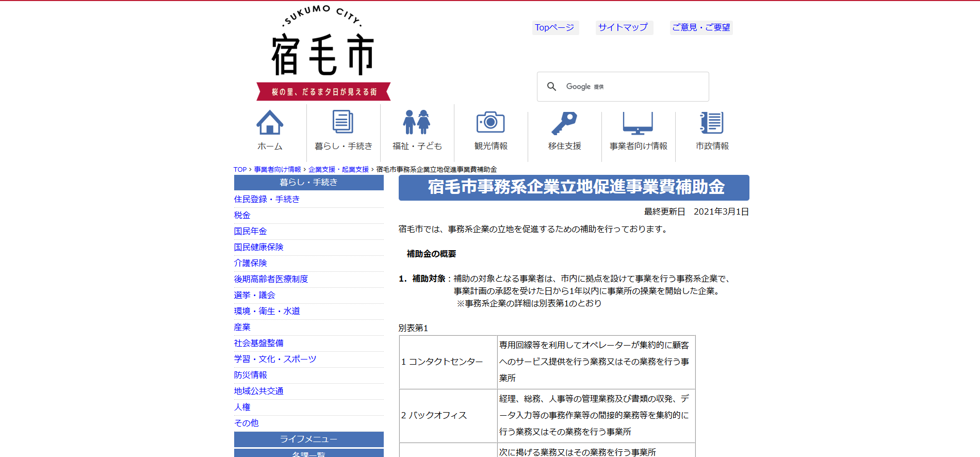
Task: Open sidebar 税金 link
Action: (x=242, y=215)
